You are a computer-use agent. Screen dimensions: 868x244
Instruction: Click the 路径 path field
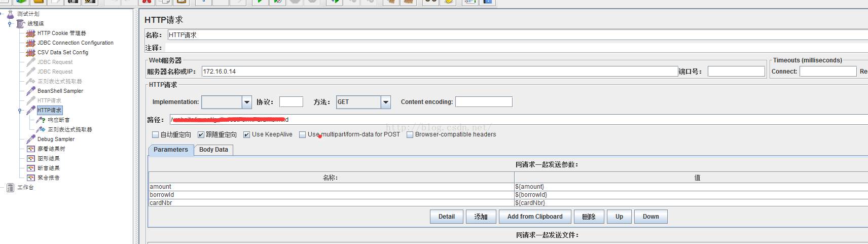[x=519, y=120]
